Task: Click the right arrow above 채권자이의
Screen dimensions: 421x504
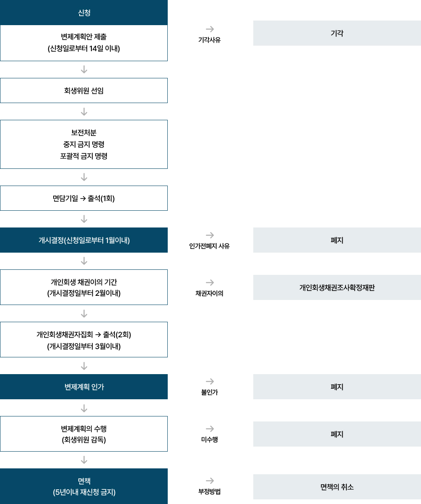Action: [x=210, y=282]
